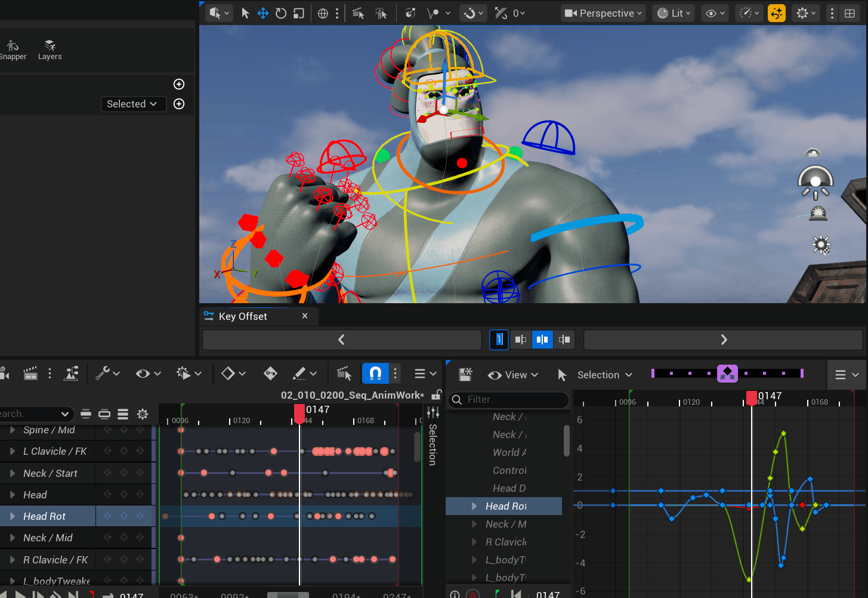
Task: Toggle the highlighted orange viewport sparkle button
Action: [x=776, y=13]
